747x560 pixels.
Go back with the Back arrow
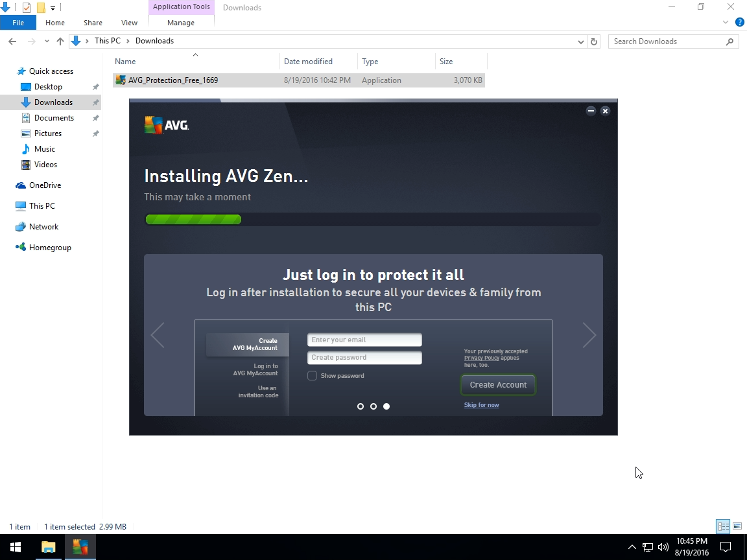12,41
